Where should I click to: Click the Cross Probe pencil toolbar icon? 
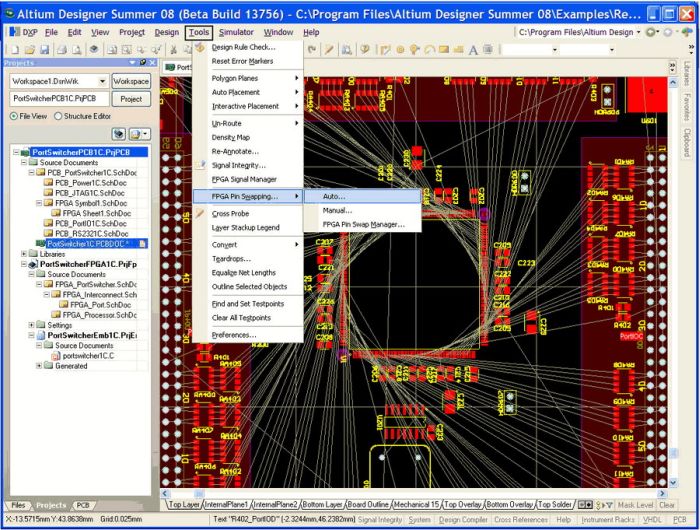[329, 50]
